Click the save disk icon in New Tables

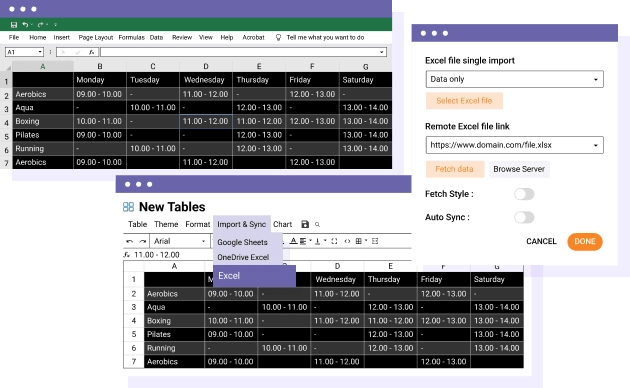(x=305, y=224)
